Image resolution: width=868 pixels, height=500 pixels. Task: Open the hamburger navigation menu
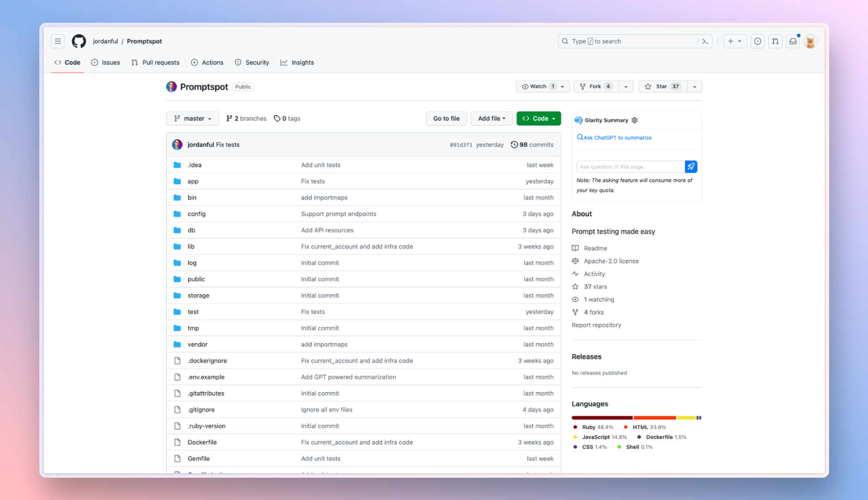58,41
